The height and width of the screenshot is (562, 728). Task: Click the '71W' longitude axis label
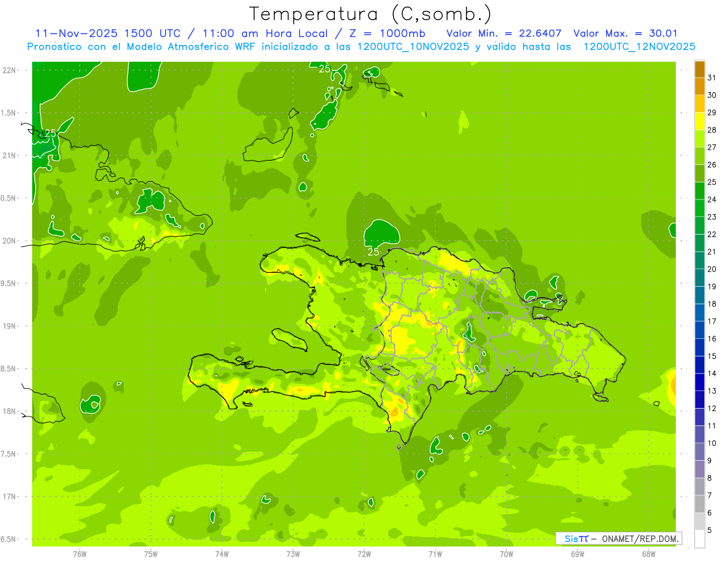435,554
